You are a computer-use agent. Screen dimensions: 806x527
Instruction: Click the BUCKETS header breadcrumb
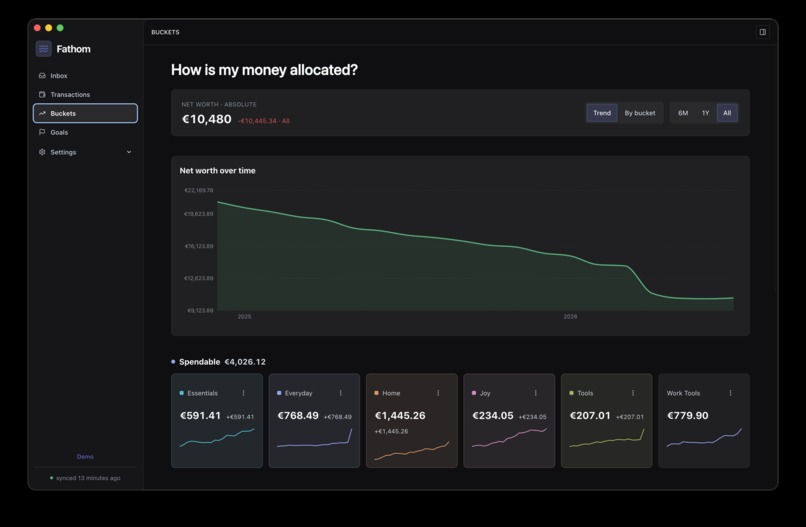166,32
